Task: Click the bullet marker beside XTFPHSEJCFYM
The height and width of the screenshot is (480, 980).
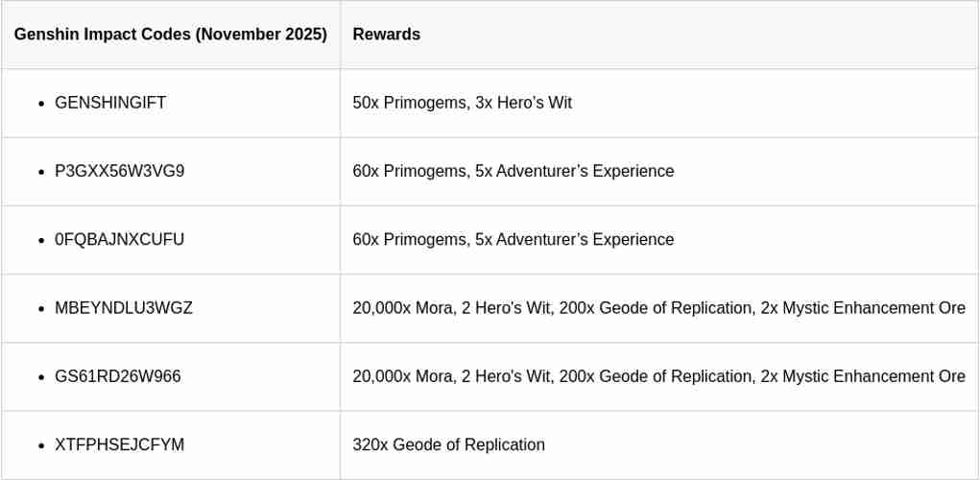Action: tap(41, 446)
